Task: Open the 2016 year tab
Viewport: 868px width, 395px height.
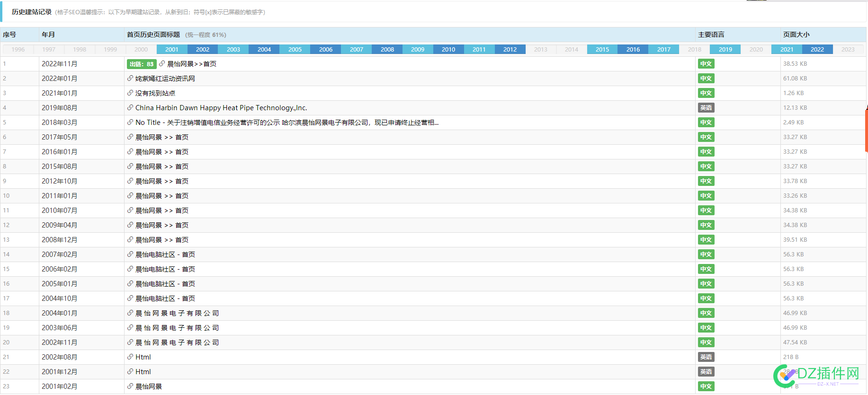Action: click(633, 49)
